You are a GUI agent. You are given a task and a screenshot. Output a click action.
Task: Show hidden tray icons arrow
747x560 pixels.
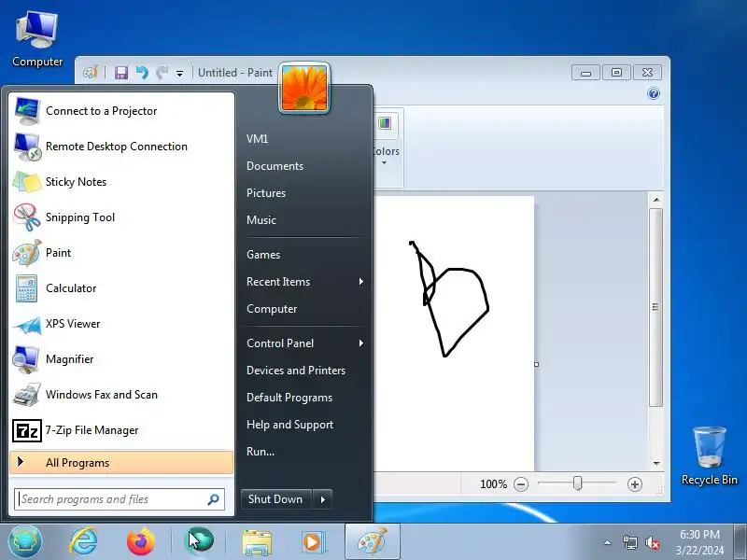608,542
